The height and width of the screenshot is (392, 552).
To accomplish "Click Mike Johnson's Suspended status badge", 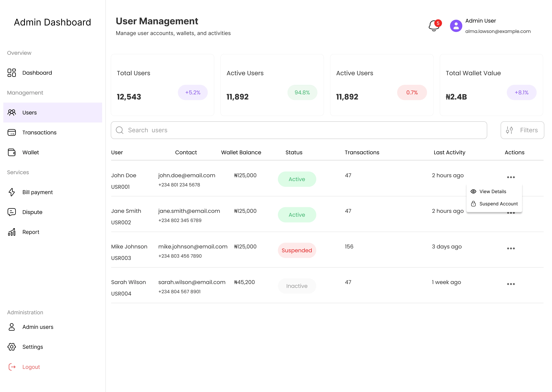I will [297, 250].
